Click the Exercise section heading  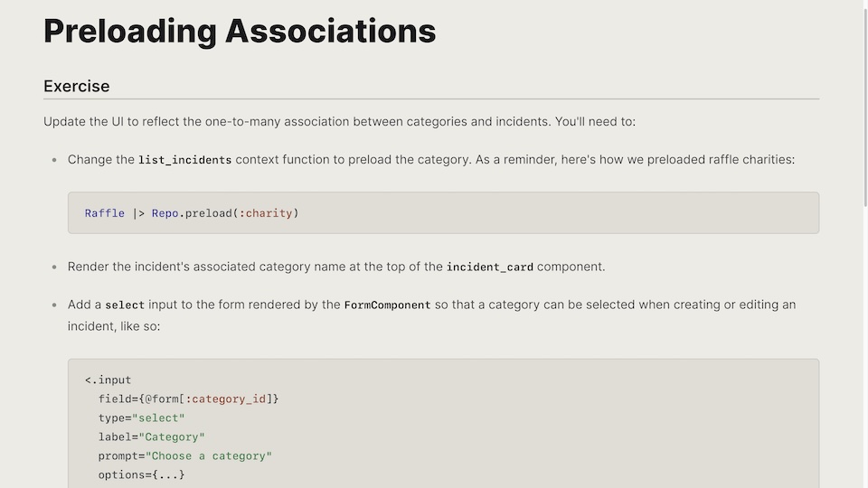[76, 87]
